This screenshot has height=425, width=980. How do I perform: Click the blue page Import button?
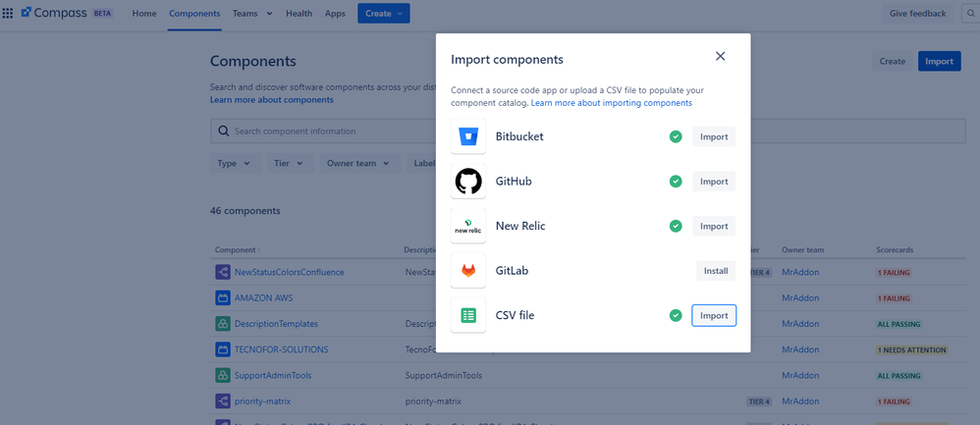click(939, 61)
